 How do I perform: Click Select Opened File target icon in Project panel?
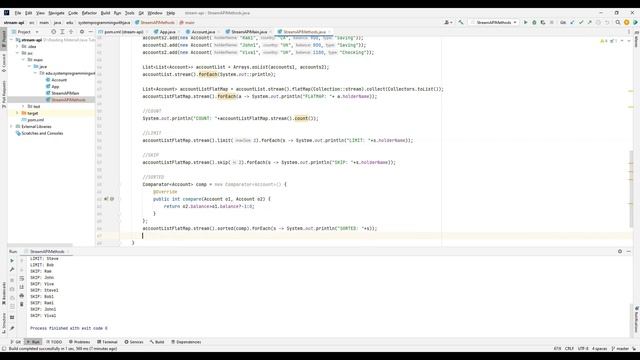tap(53, 31)
